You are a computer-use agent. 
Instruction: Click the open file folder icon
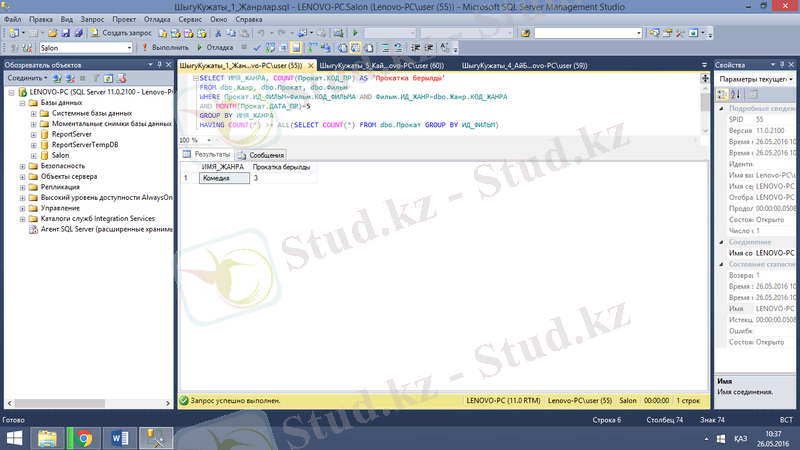53,33
